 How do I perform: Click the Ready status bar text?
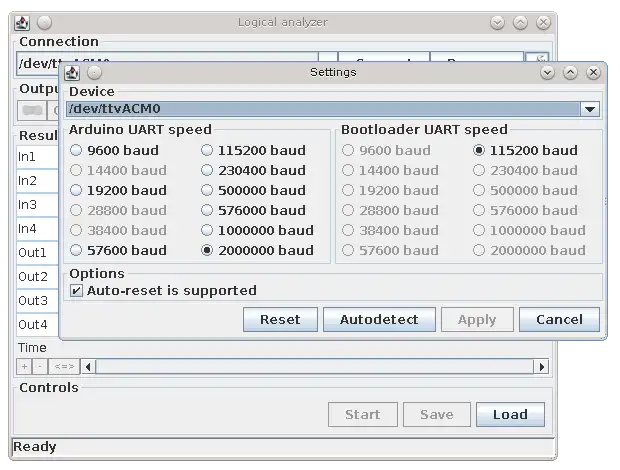(x=34, y=447)
